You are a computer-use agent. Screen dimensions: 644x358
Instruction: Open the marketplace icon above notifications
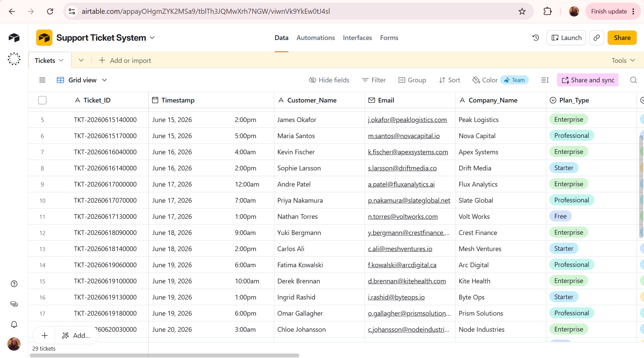(14, 304)
